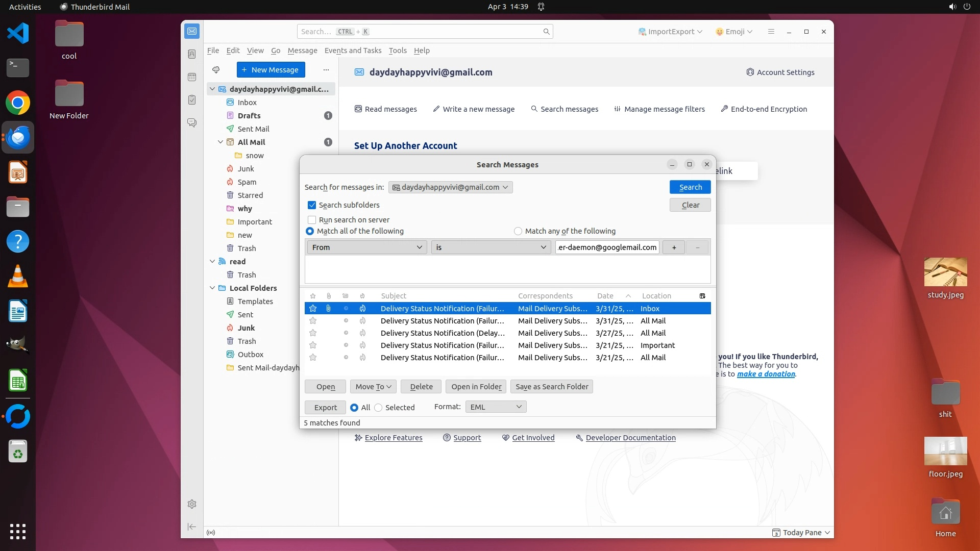Open the column picker icon in results header
Image resolution: width=980 pixels, height=551 pixels.
coord(702,296)
